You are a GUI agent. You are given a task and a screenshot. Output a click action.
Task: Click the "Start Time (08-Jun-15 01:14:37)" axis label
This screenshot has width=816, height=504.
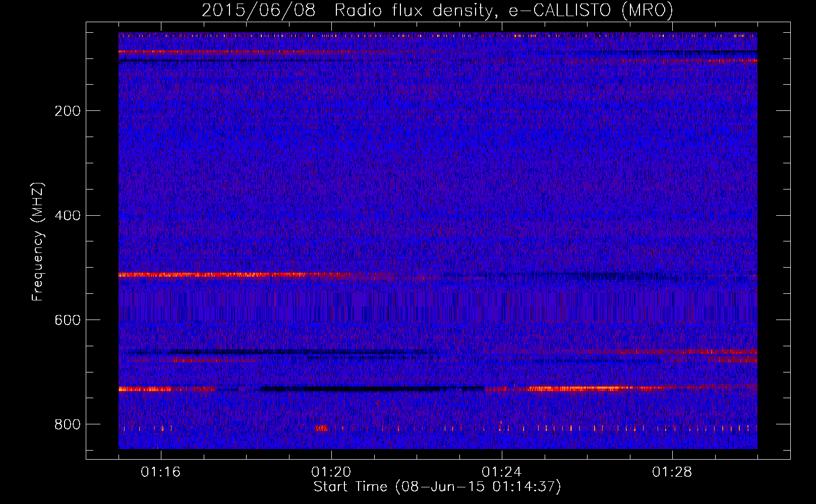click(x=437, y=487)
